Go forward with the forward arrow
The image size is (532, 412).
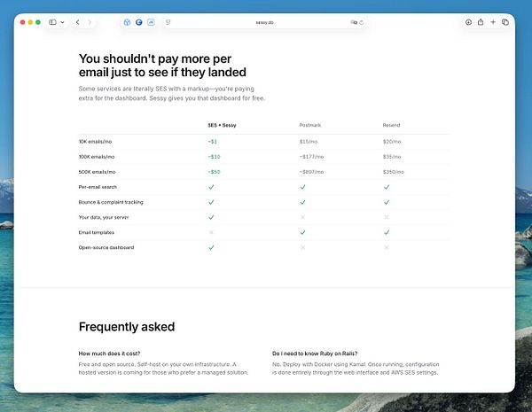coord(90,22)
